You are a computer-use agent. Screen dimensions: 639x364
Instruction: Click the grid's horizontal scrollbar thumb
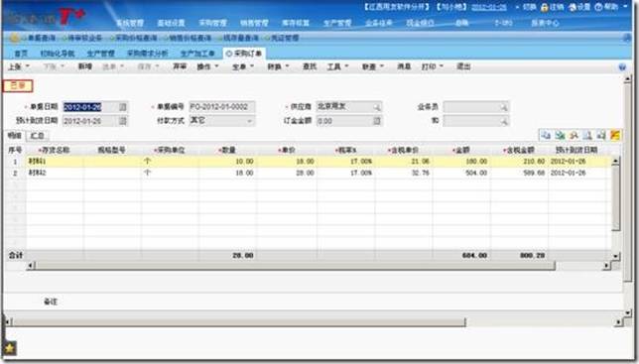coord(295,266)
